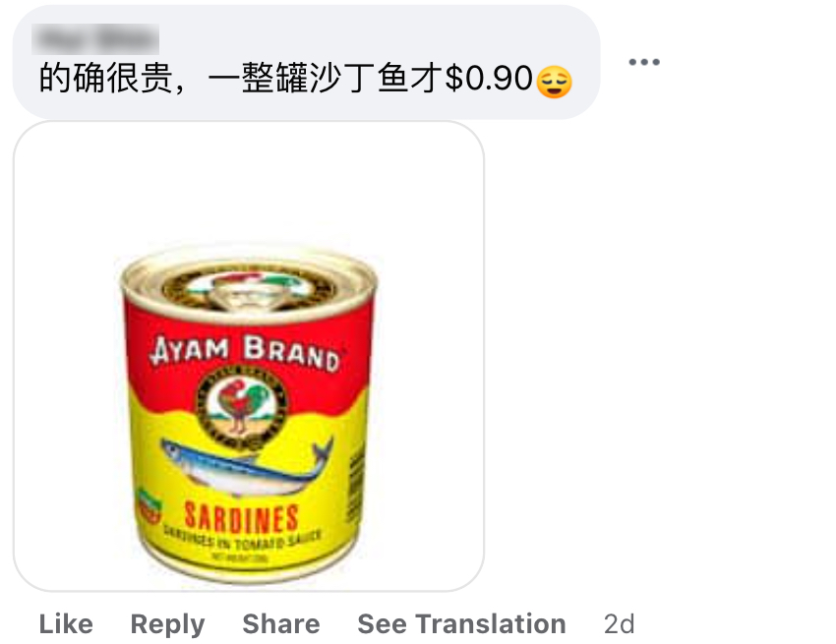836x644 pixels.
Task: Click the blue fish illustration on the can
Action: coord(247,465)
